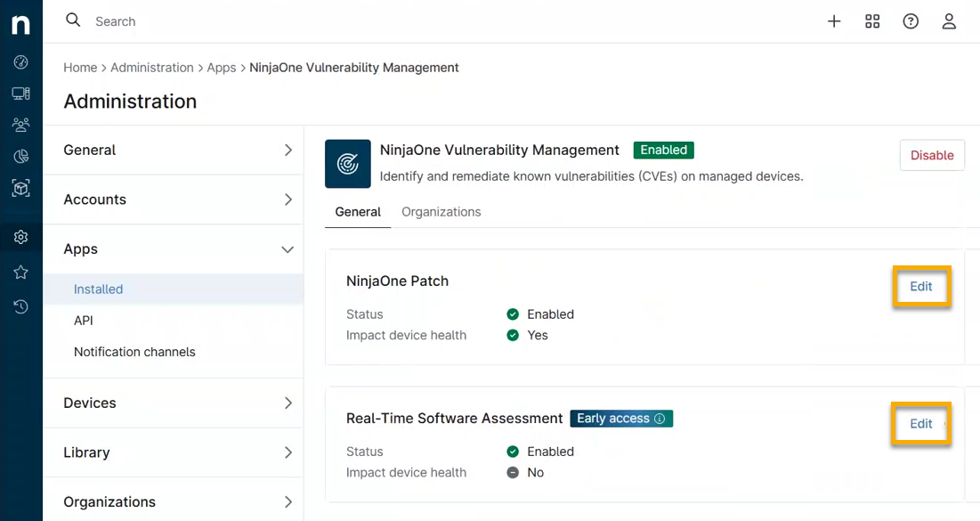Open the apps grid icon in header
Image resolution: width=980 pixels, height=521 pixels.
tap(872, 21)
